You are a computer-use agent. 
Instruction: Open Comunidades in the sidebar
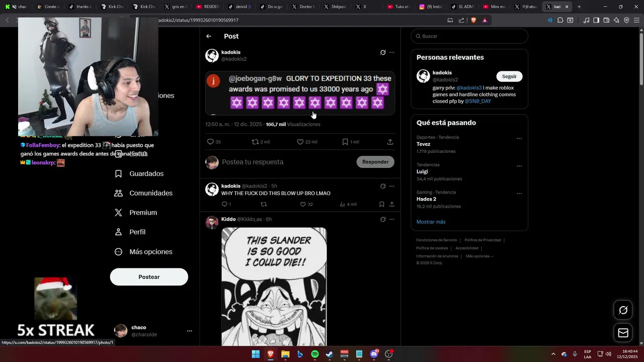[144, 193]
